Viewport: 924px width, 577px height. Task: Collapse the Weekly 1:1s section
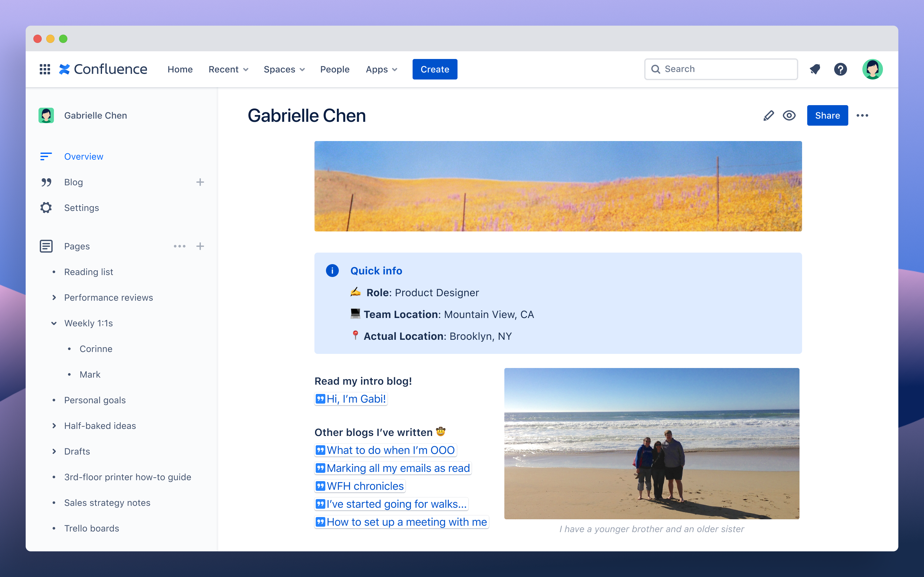coord(54,323)
